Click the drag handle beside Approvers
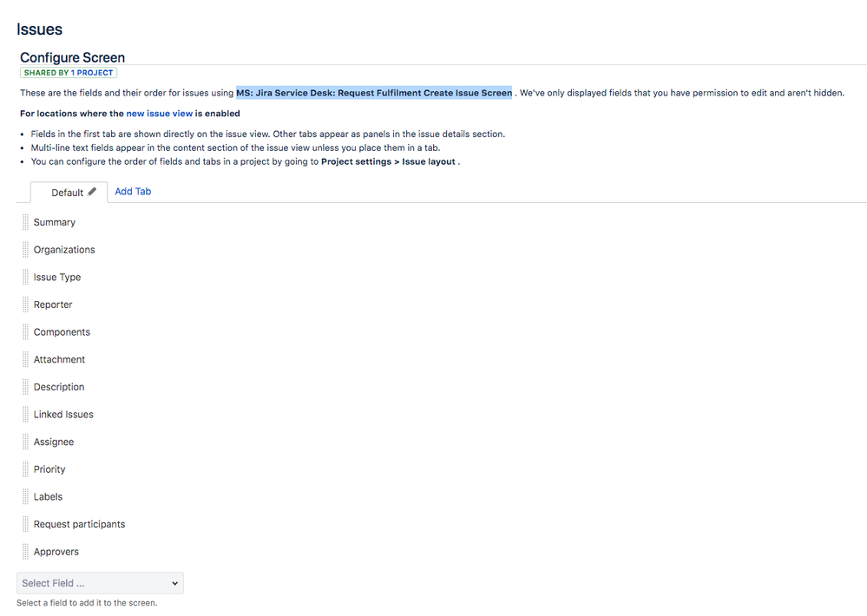This screenshot has width=867, height=616. tap(25, 551)
